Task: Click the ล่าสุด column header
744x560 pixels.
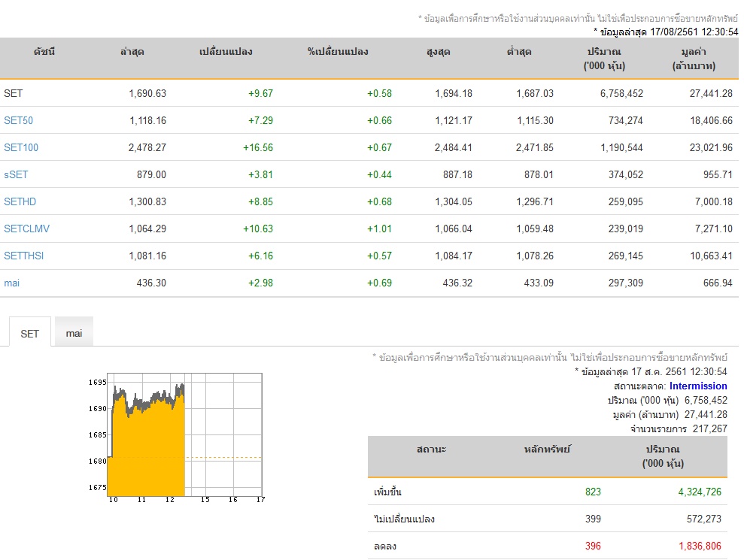Action: 132,52
